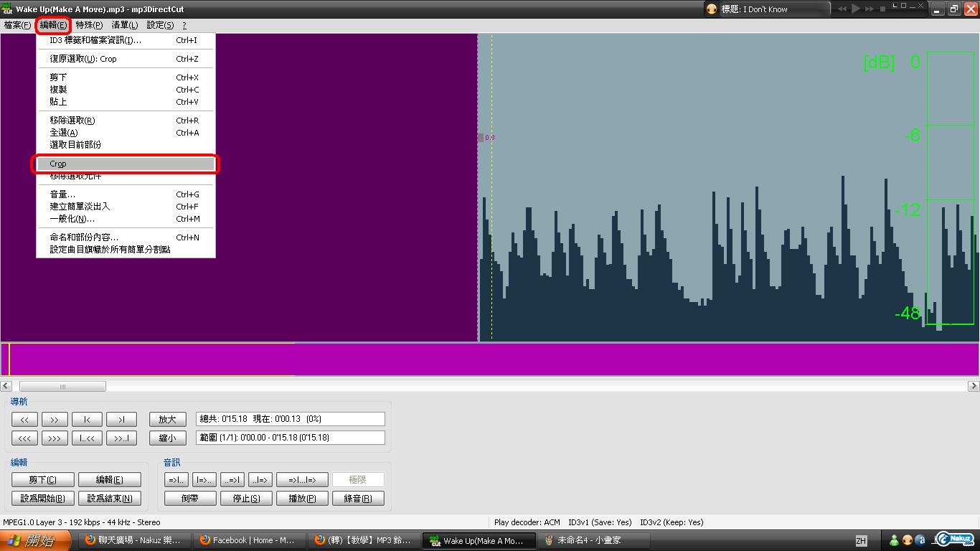980x551 pixels.
Task: Click the 範圍 range time field
Action: 290,438
